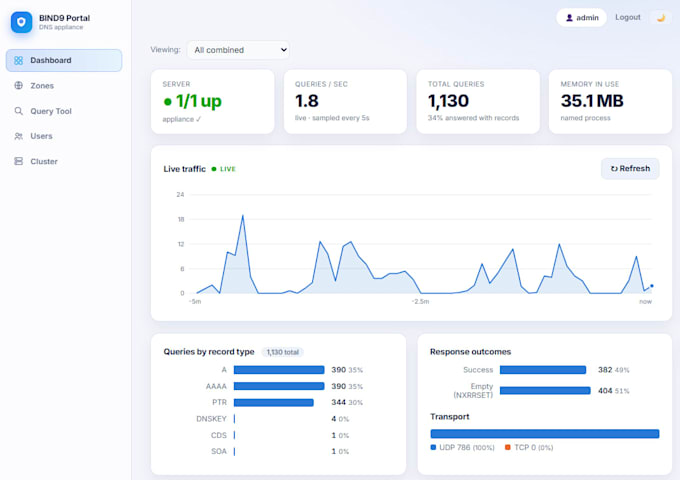This screenshot has height=480, width=680.
Task: Open the Viewing 'All combined' dropdown
Action: tap(239, 50)
